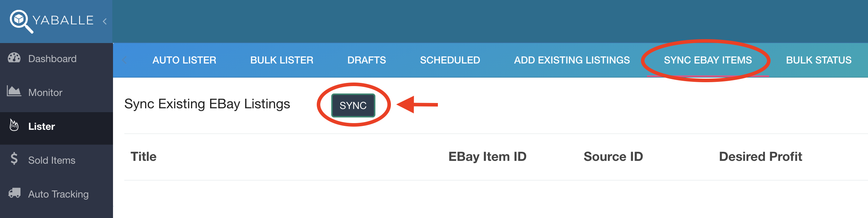868x218 pixels.
Task: Switch to the Auto Lister tab
Action: coord(184,60)
